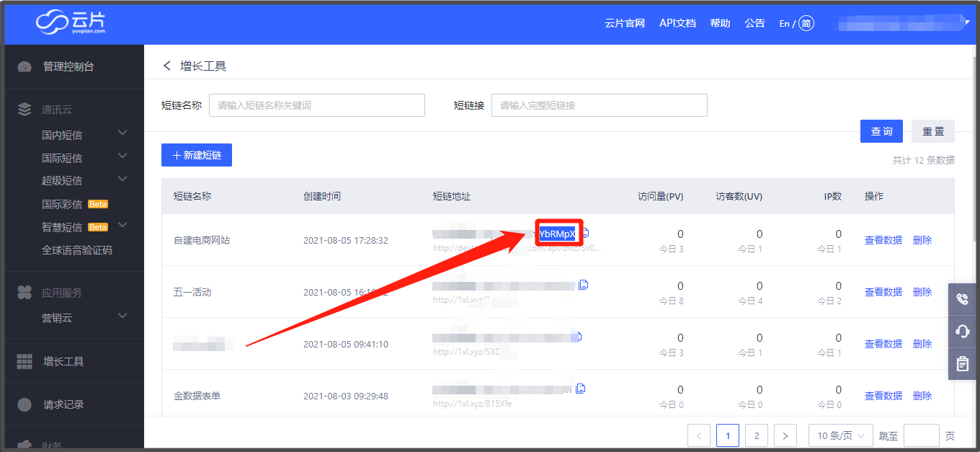Click the 管理控制台 sidebar label
The image size is (980, 452).
68,66
